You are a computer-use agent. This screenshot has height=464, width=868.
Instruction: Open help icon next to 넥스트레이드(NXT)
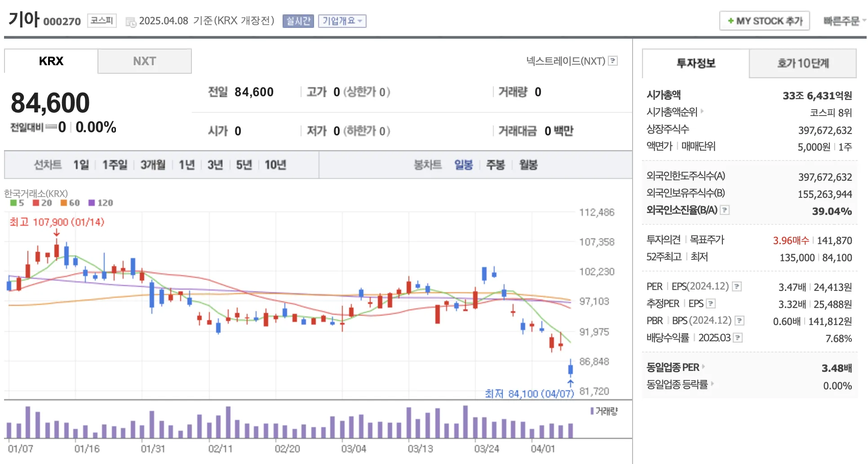[x=613, y=61]
